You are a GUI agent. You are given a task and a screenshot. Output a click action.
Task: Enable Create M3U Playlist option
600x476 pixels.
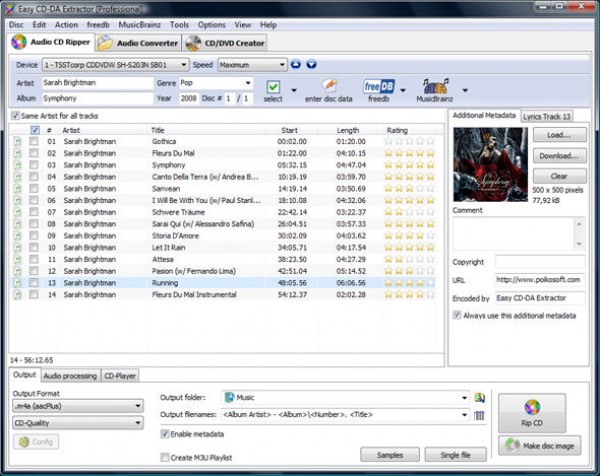(x=165, y=456)
